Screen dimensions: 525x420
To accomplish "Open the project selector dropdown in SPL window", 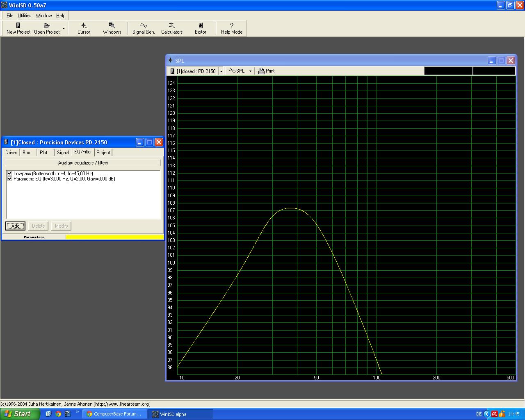I will pyautogui.click(x=221, y=71).
